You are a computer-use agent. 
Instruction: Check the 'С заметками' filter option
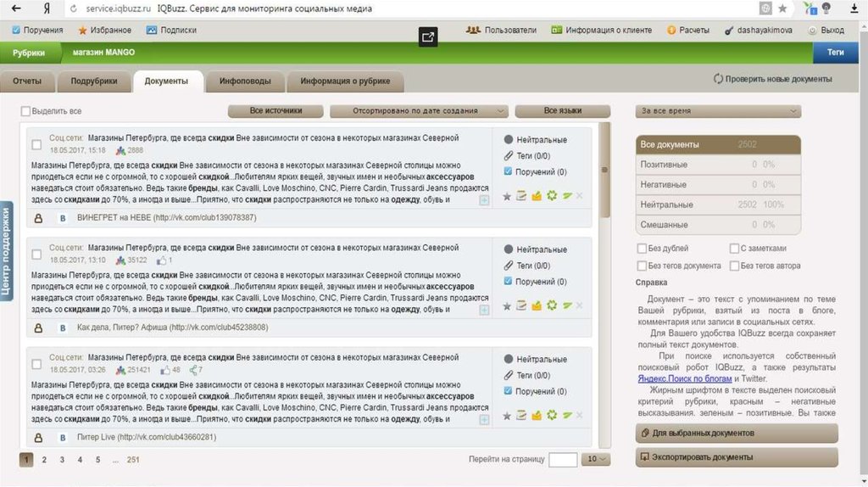735,249
